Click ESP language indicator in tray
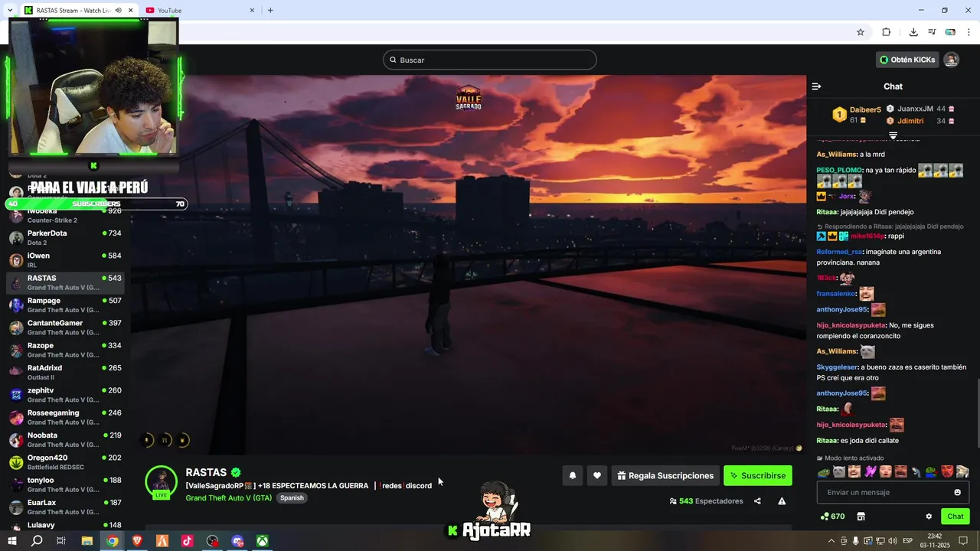The width and height of the screenshot is (980, 551). 907,541
